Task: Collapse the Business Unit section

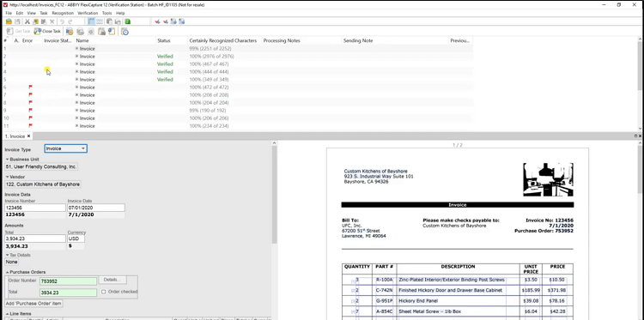Action: 7,160
